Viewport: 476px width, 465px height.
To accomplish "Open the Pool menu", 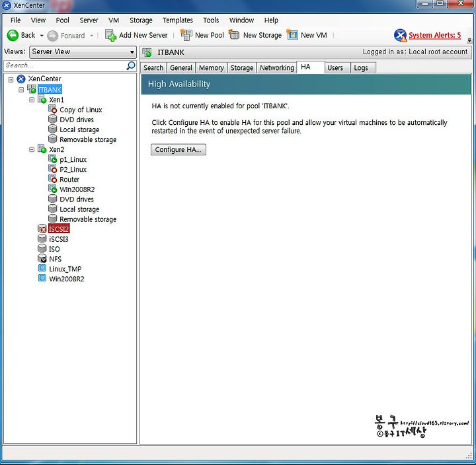I will tap(63, 20).
